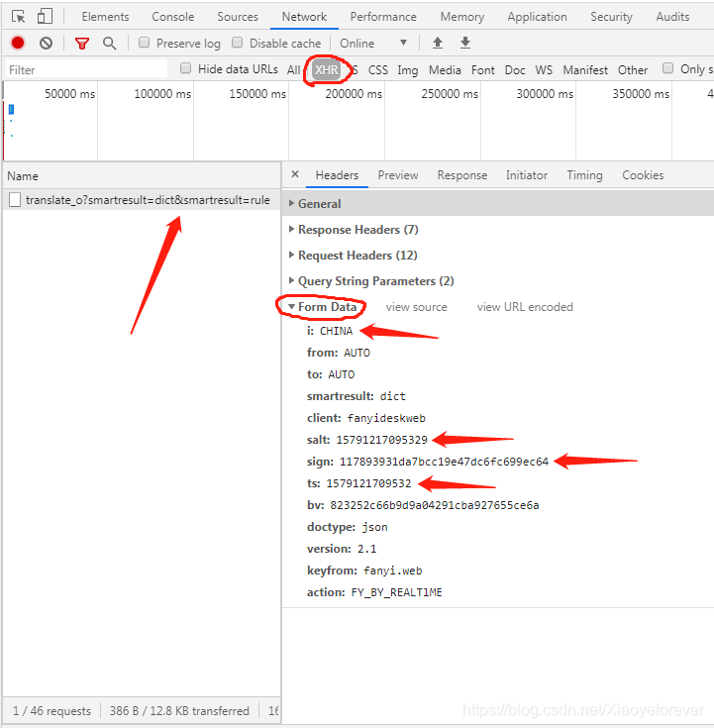Viewport: 714px width, 728px height.
Task: Click the keyfrom value fanyi.web
Action: (393, 571)
